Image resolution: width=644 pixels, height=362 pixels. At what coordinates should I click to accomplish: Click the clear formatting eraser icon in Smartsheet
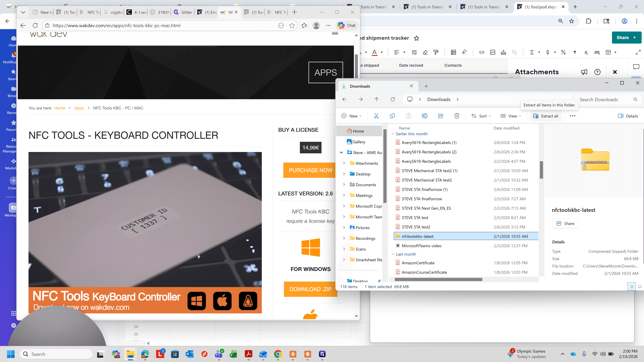point(425,52)
